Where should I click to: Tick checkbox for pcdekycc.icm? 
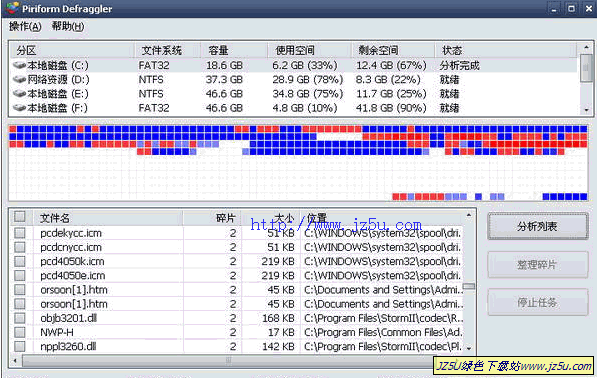[19, 233]
